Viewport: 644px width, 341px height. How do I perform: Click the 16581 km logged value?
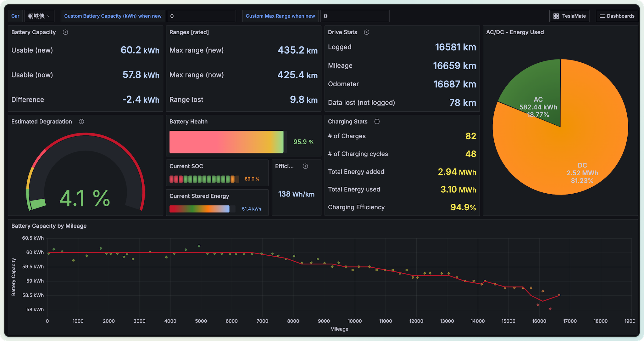coord(456,47)
